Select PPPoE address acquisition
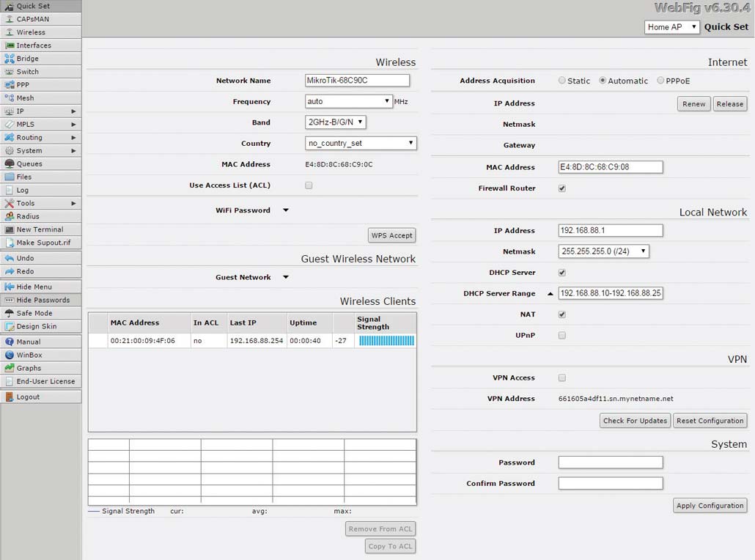 (x=660, y=81)
